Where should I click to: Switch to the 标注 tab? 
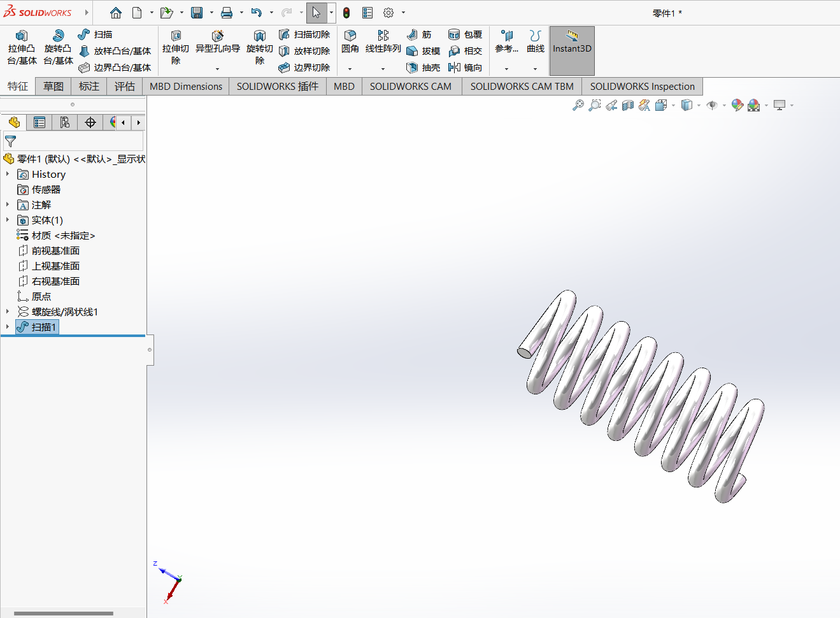click(89, 87)
